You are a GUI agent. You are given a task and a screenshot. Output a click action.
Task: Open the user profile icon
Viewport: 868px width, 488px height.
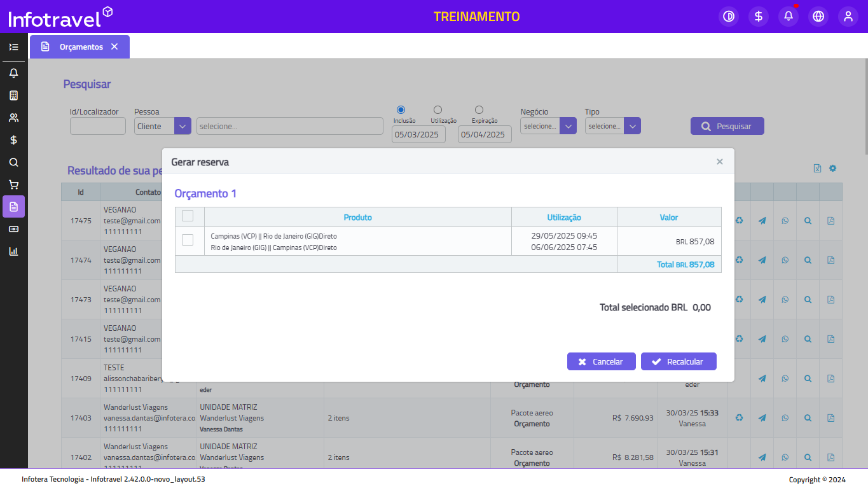[x=848, y=17]
